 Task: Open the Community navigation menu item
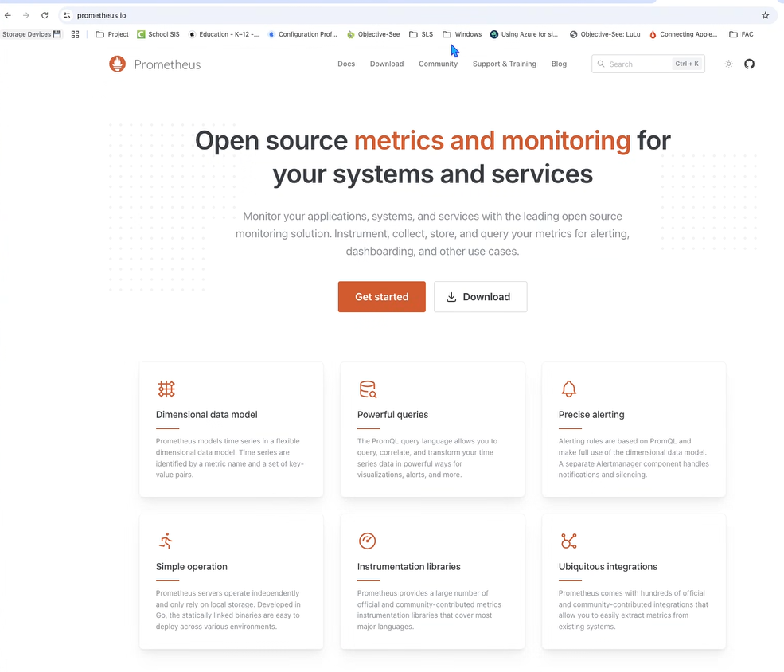pyautogui.click(x=438, y=64)
